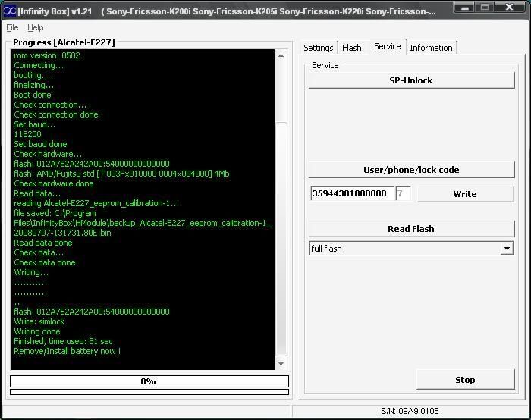Click the secondary progress bar below 0%
This screenshot has width=531, height=420.
click(x=149, y=392)
